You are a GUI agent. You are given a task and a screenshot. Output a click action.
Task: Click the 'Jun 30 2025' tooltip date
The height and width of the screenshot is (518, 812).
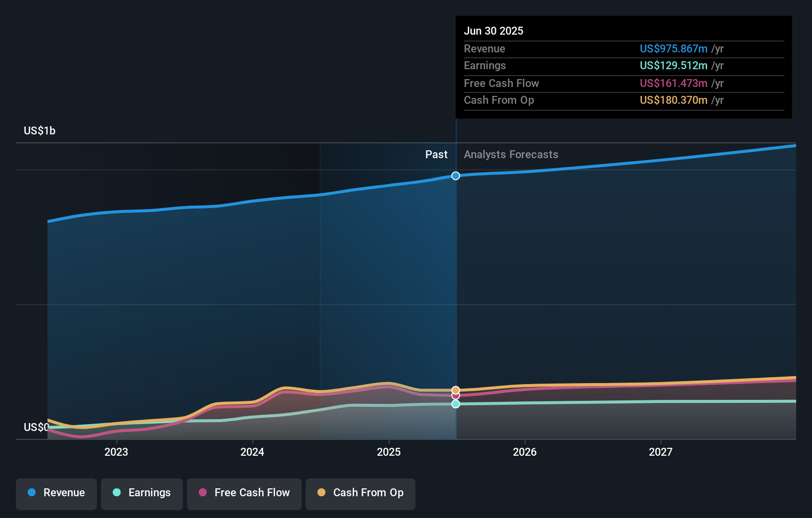(494, 31)
